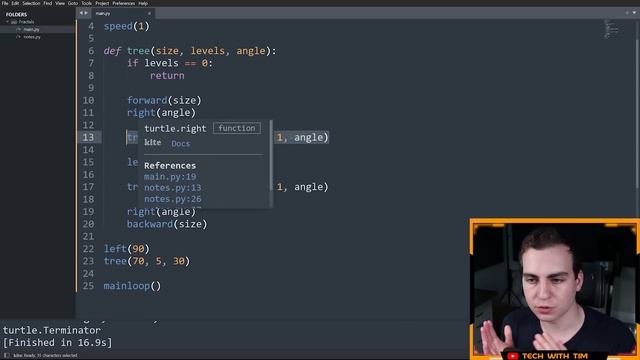
Task: Click line number 6 in gutter
Action: click(91, 51)
